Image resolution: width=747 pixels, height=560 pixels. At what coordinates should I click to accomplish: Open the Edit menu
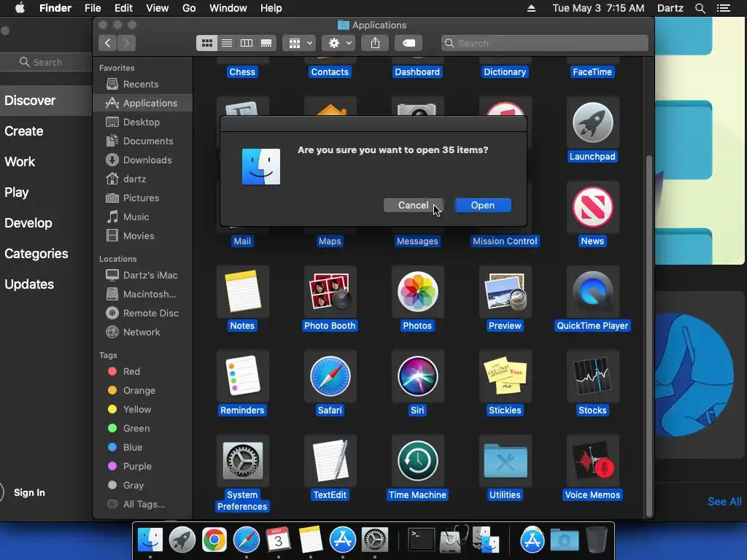123,8
